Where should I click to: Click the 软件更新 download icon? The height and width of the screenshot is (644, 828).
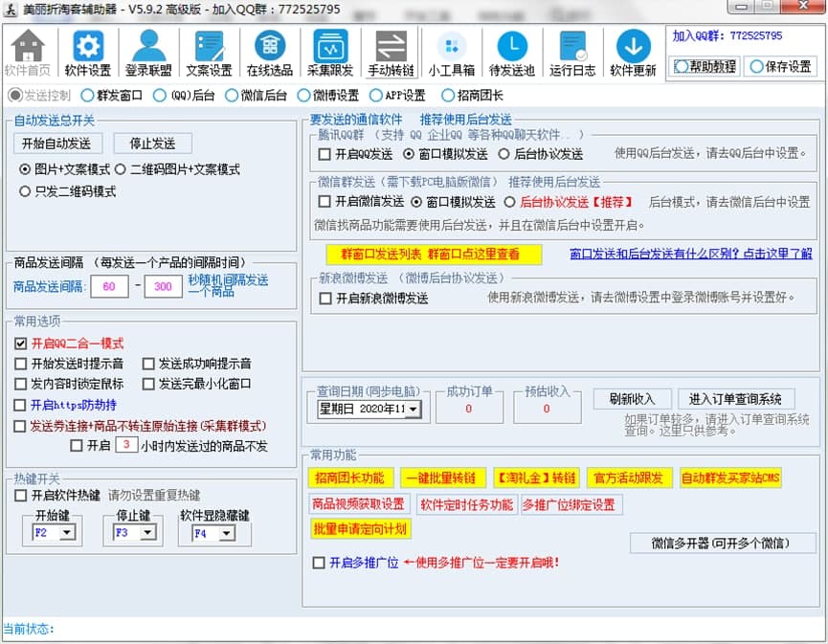coord(633,48)
